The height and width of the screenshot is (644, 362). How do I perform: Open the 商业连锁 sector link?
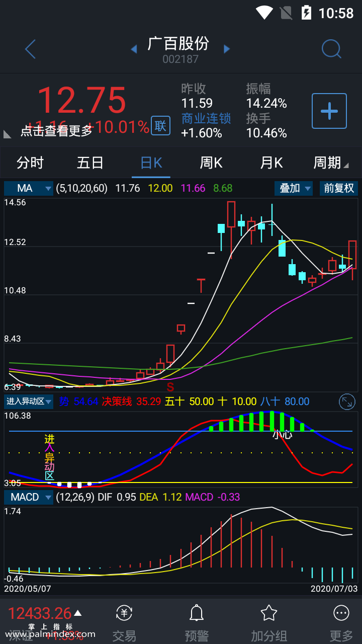206,118
